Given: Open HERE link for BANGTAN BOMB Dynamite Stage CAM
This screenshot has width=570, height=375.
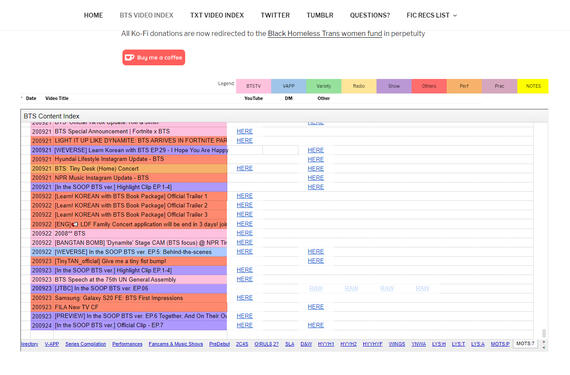Looking at the screenshot, I should (x=244, y=242).
